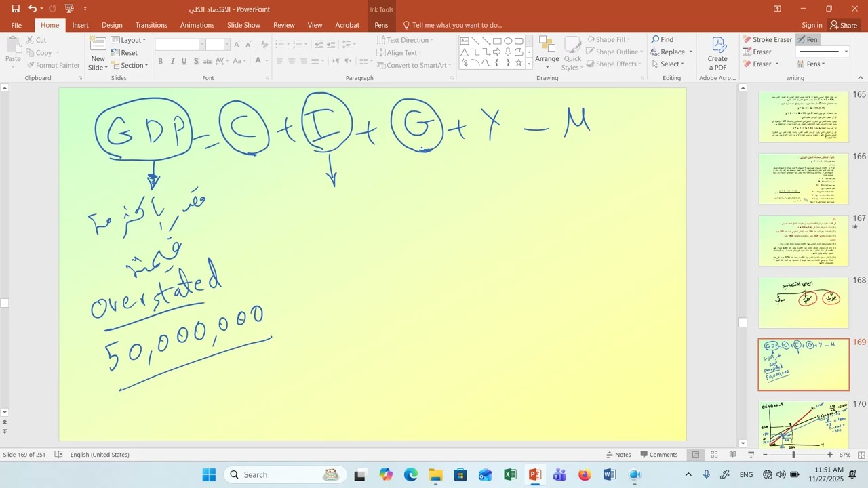Open the Select dropdown in Editing
Viewport: 868px width, 488px height.
pyautogui.click(x=668, y=64)
